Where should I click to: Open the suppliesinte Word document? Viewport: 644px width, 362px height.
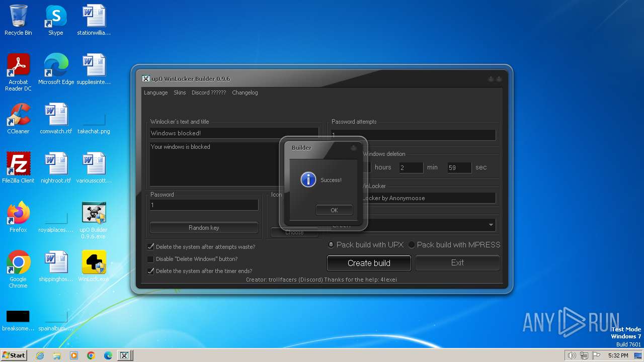click(x=94, y=70)
